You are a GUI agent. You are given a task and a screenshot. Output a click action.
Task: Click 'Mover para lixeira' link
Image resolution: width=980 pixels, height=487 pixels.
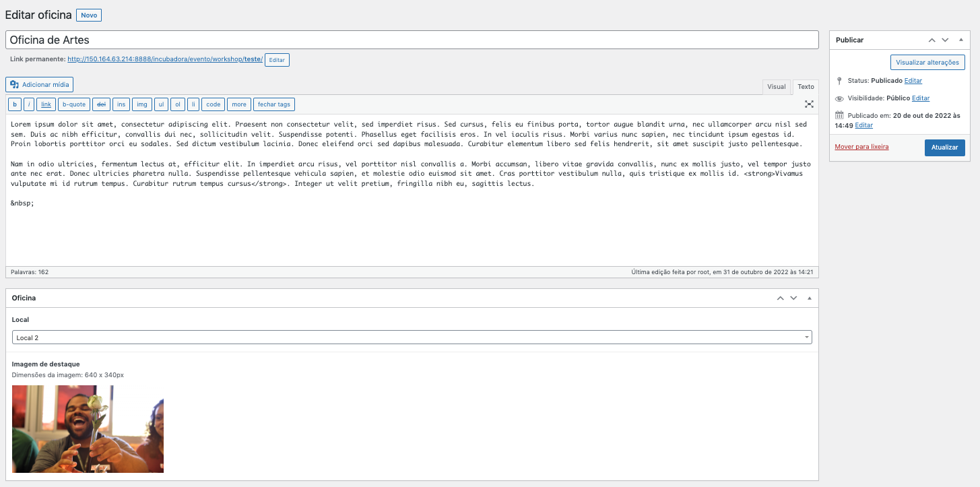click(861, 147)
